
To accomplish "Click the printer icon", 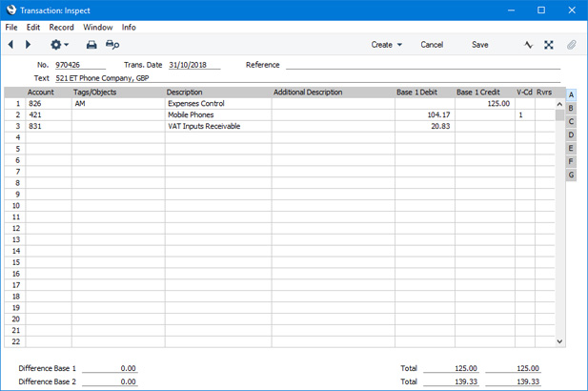I will click(91, 45).
